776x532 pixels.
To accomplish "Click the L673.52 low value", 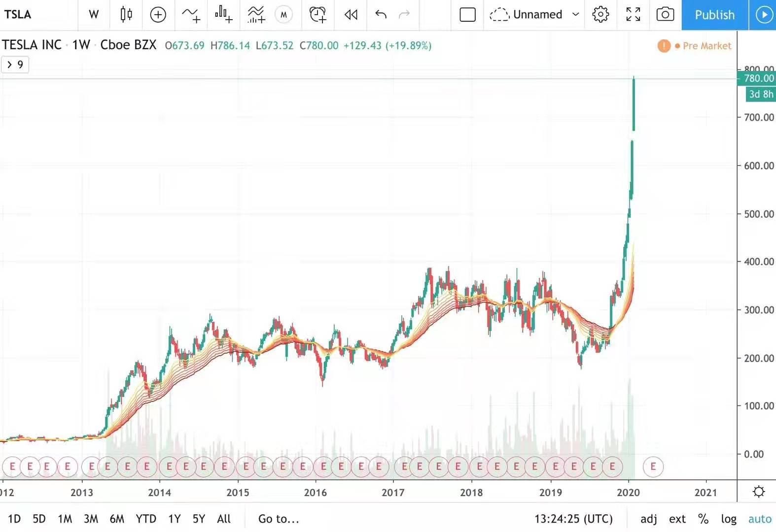I will coord(275,46).
